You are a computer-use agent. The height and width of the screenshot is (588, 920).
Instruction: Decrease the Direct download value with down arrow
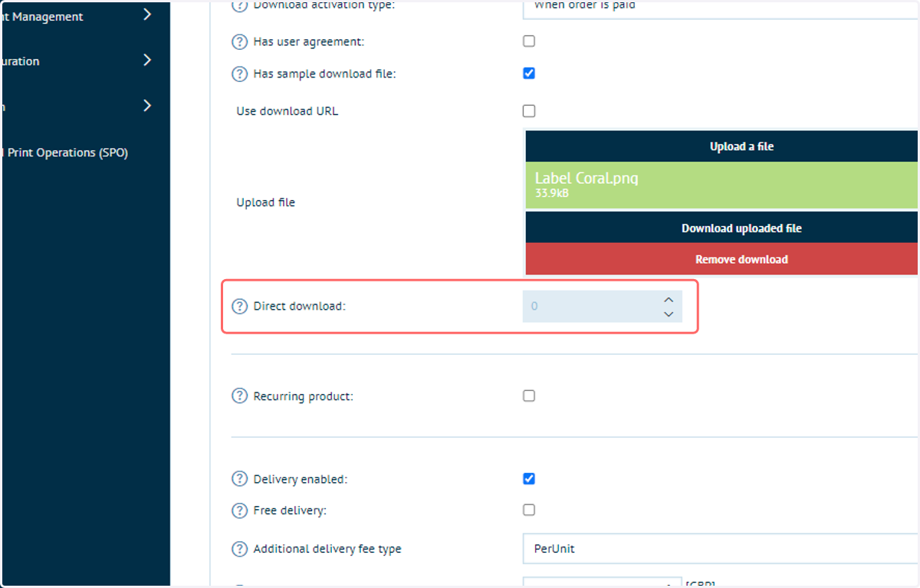pyautogui.click(x=669, y=314)
